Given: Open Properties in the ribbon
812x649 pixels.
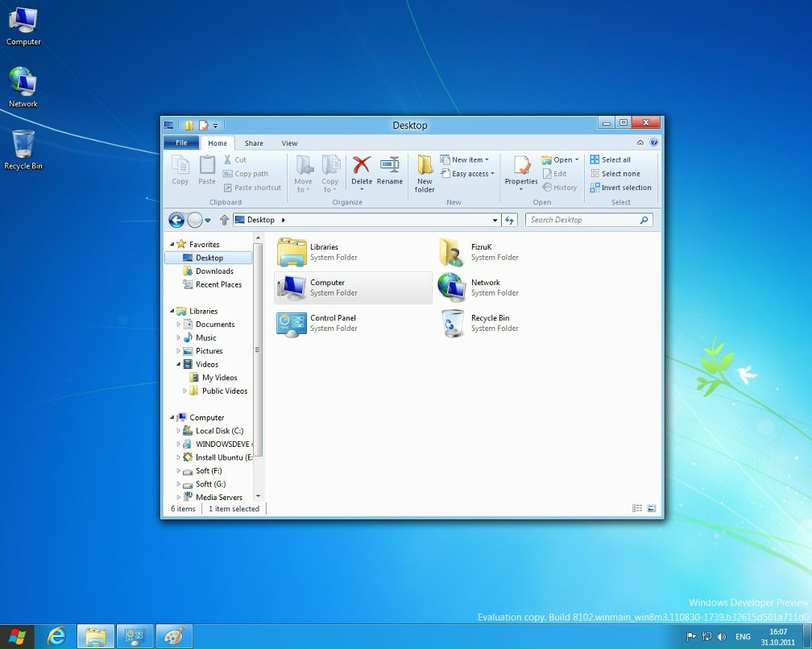Looking at the screenshot, I should pos(521,170).
